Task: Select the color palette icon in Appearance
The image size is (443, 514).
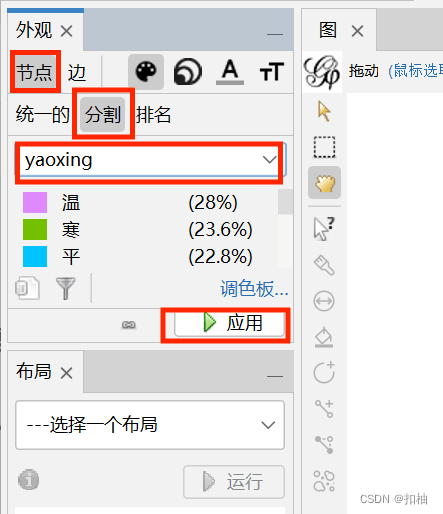Action: [146, 72]
